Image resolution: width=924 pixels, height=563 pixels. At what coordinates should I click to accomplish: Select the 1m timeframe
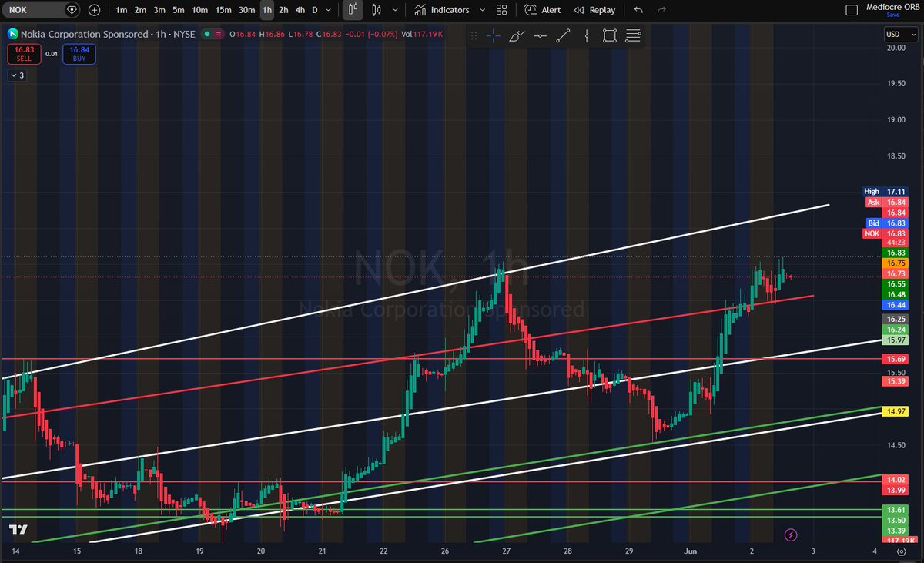[x=121, y=10]
